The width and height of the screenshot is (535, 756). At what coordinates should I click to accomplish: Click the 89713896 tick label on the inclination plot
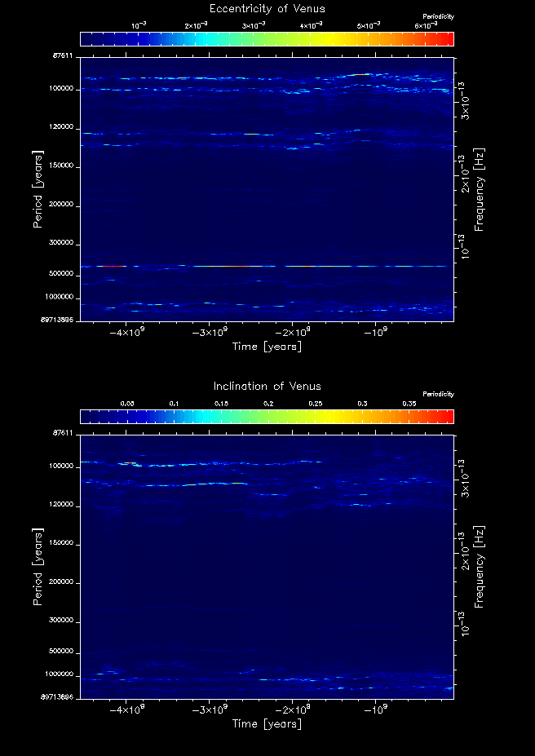[60, 698]
